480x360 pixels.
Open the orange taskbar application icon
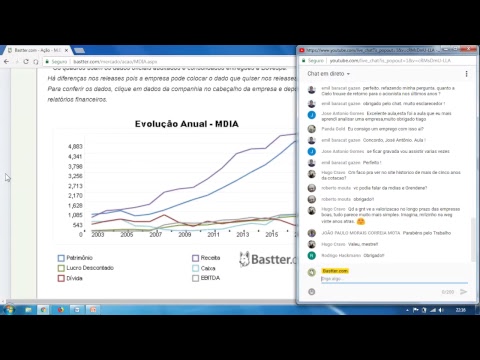[93, 310]
